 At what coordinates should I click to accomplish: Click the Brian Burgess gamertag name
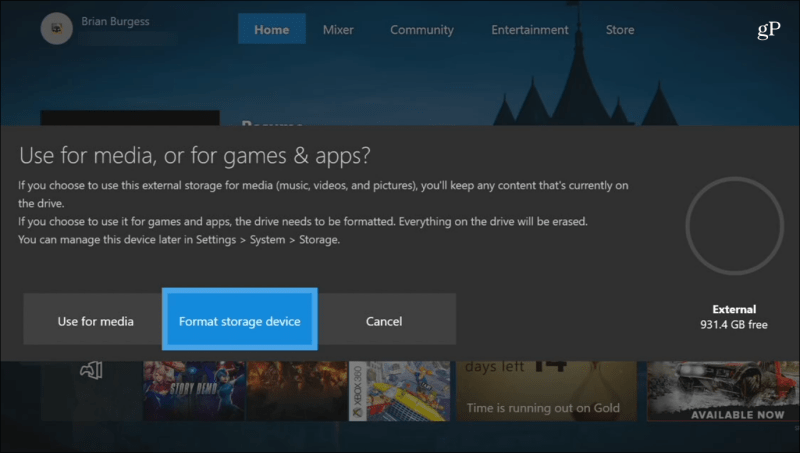(115, 21)
